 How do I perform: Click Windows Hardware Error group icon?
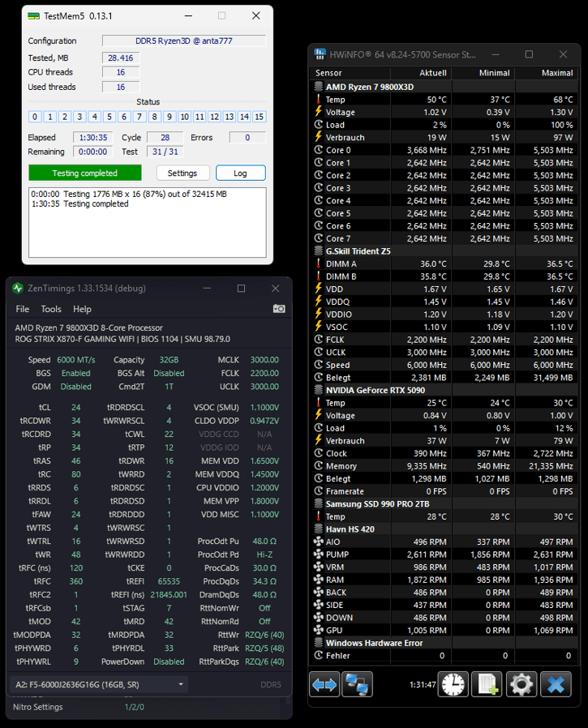318,643
